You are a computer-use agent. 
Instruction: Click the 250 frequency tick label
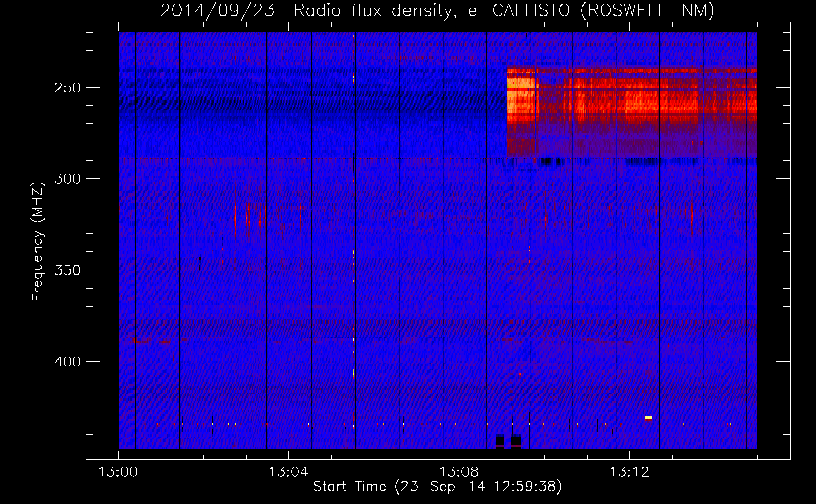point(68,88)
